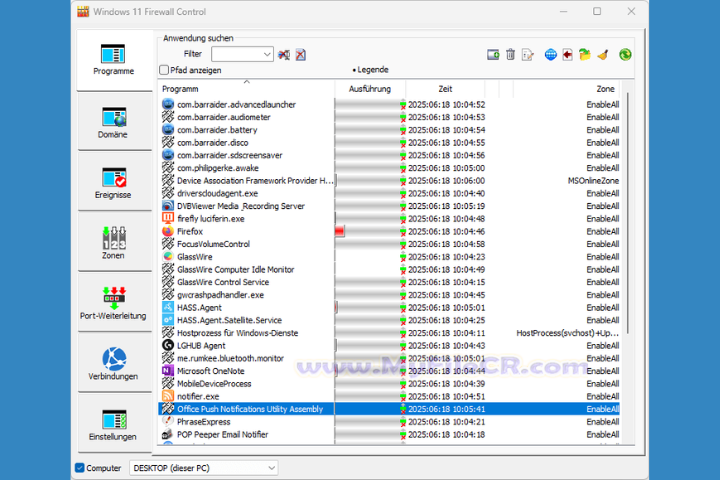This screenshot has height=480, width=720.
Task: Select the gwcrashpadhandler.exe row
Action: coord(389,295)
